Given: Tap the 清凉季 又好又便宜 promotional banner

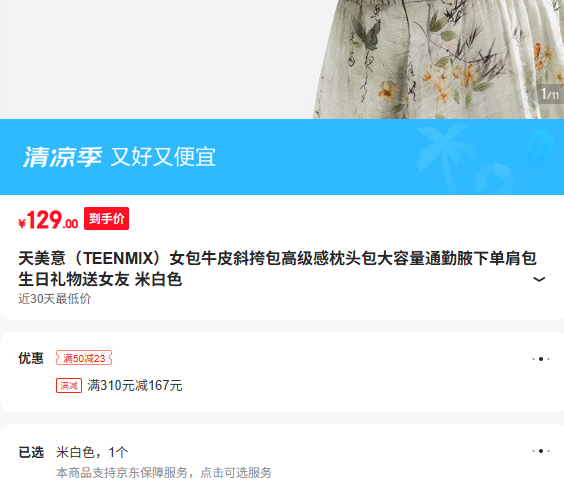Looking at the screenshot, I should pyautogui.click(x=282, y=157).
